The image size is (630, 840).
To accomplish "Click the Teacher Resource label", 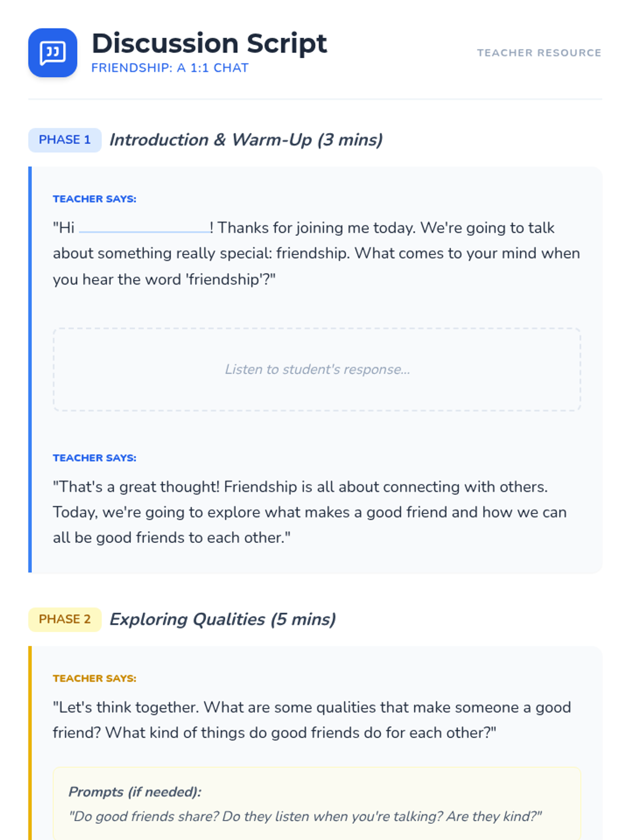I will pyautogui.click(x=539, y=52).
